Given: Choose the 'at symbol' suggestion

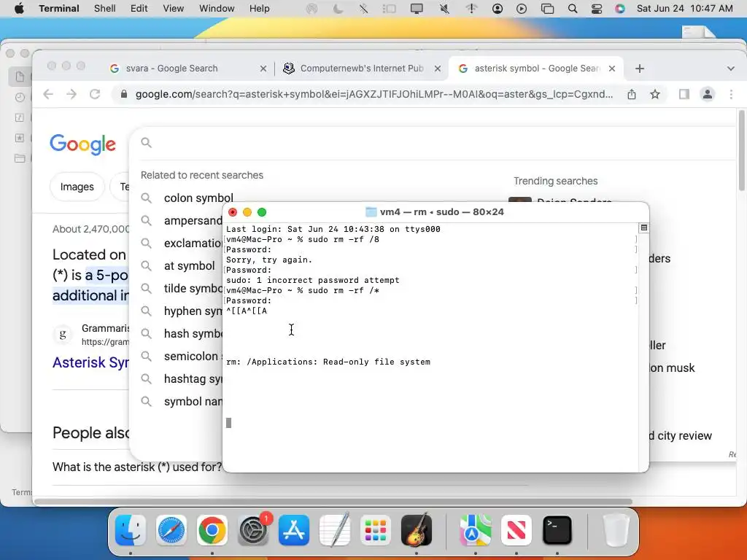Looking at the screenshot, I should [189, 265].
